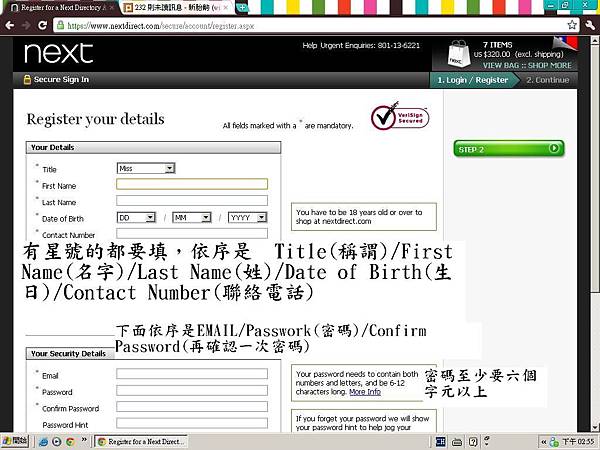Click into the Last Name field
This screenshot has height=450, width=600.
click(192, 201)
